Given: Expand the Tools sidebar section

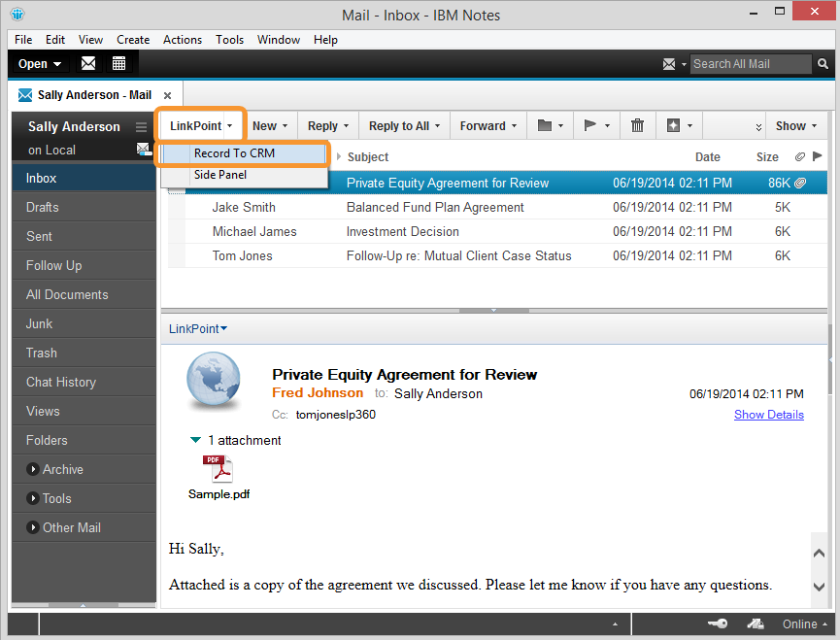Looking at the screenshot, I should pyautogui.click(x=33, y=498).
